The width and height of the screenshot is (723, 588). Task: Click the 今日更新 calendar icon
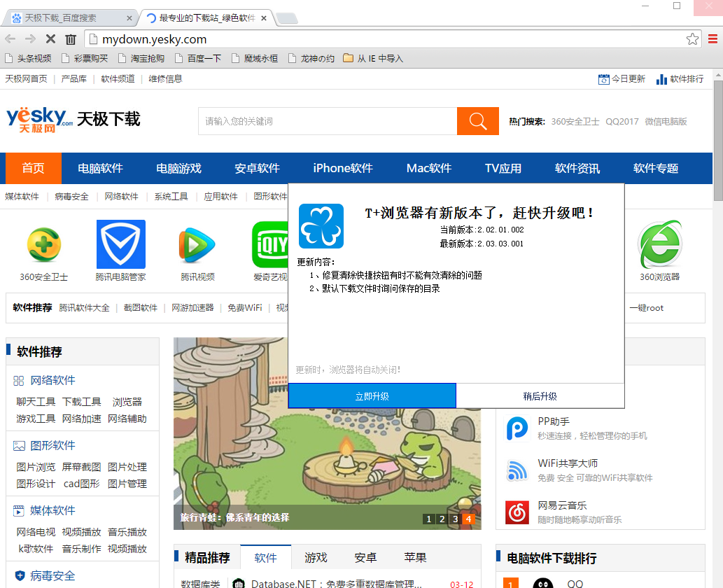coord(603,79)
